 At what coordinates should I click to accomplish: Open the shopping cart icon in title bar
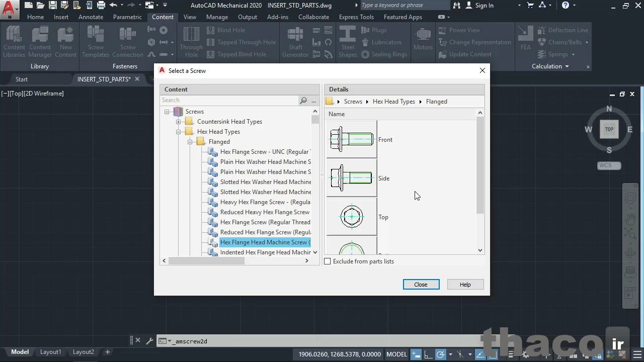click(x=530, y=5)
